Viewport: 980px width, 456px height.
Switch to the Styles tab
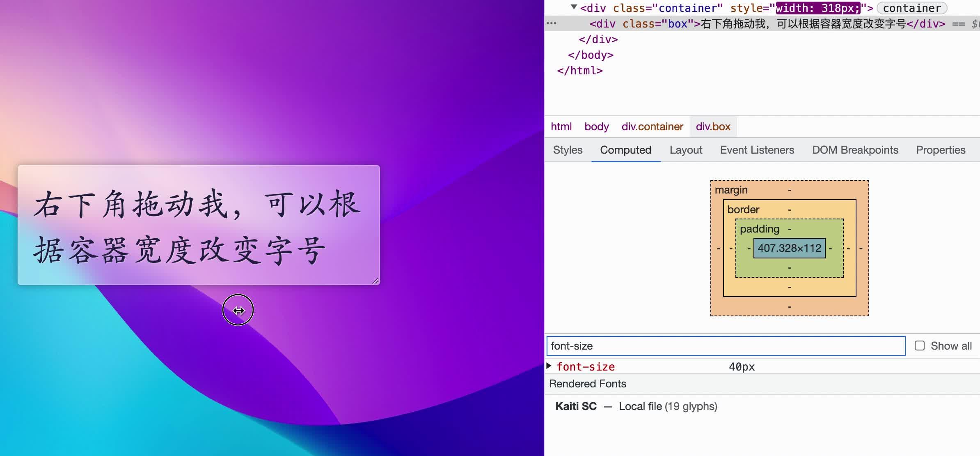pos(568,150)
